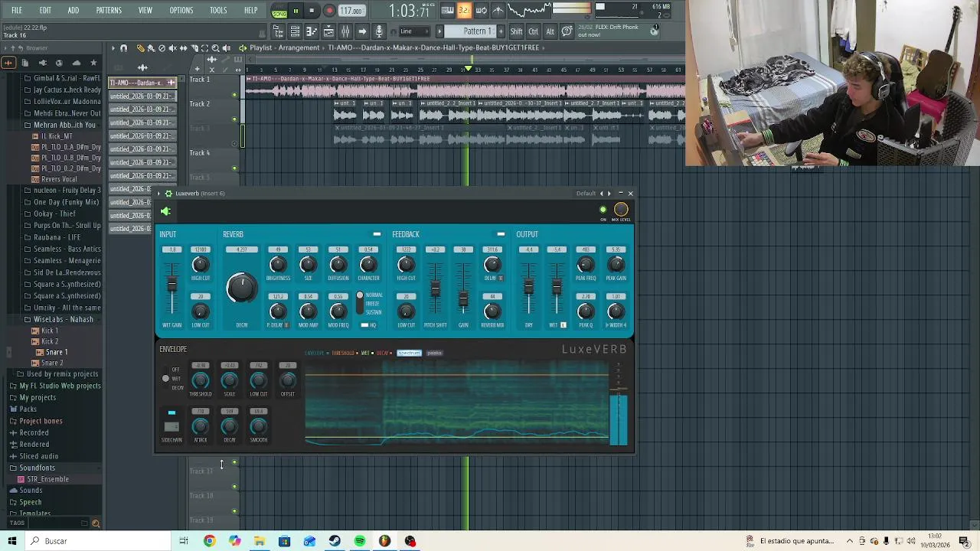Toggle Luxeverb ON indicator light
The width and height of the screenshot is (980, 551).
603,210
